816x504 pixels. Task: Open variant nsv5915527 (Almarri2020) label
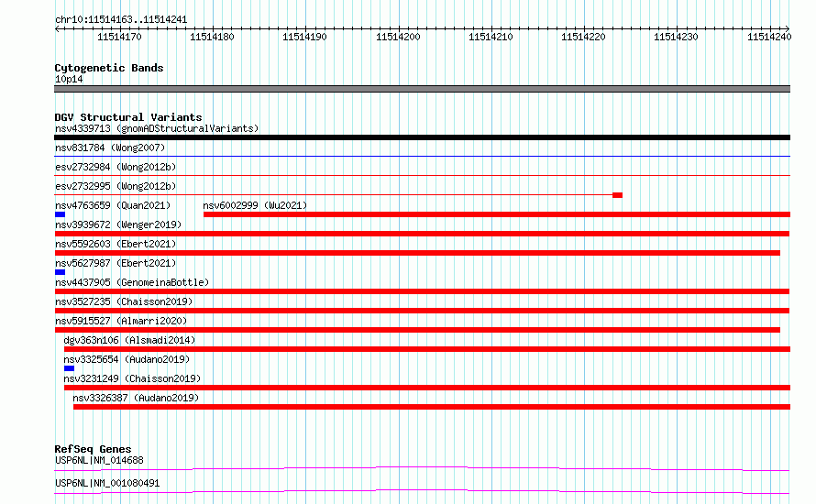coord(121,321)
